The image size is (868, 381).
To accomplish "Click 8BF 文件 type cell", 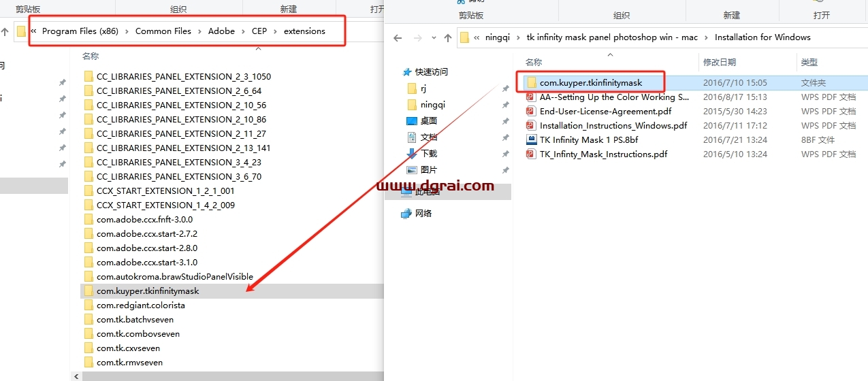I will (818, 140).
